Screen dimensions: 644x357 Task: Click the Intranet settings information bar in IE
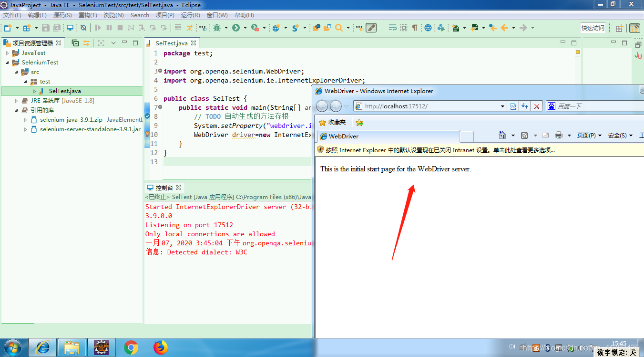(x=479, y=150)
